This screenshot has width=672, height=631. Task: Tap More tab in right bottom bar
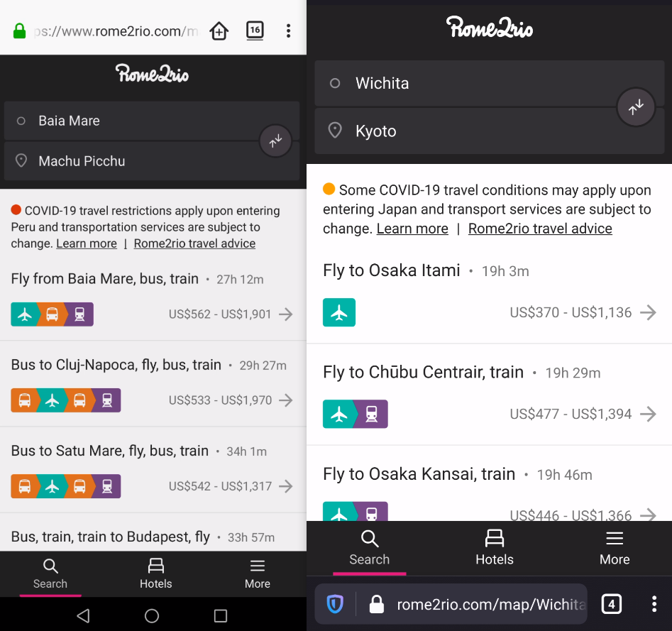coord(615,548)
